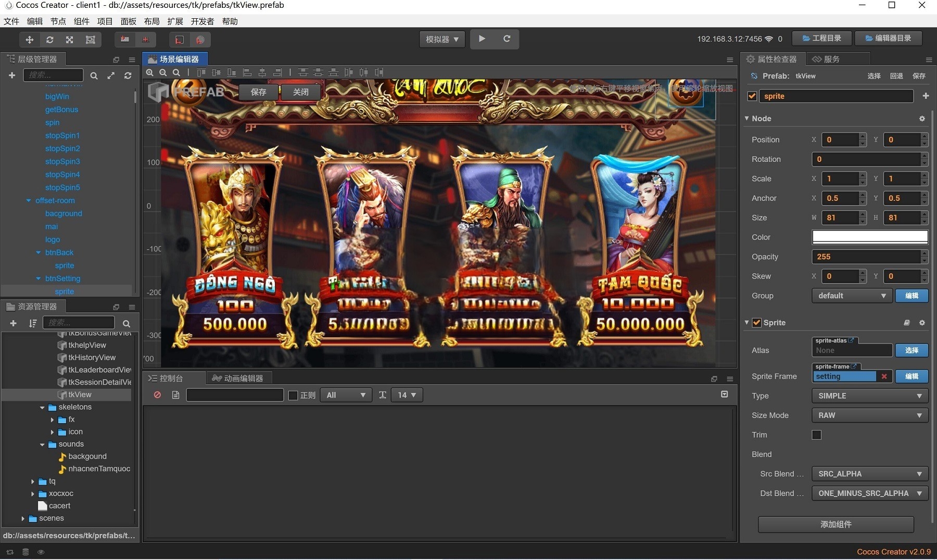Click the align right edges icon
Image resolution: width=937 pixels, height=560 pixels.
click(277, 72)
